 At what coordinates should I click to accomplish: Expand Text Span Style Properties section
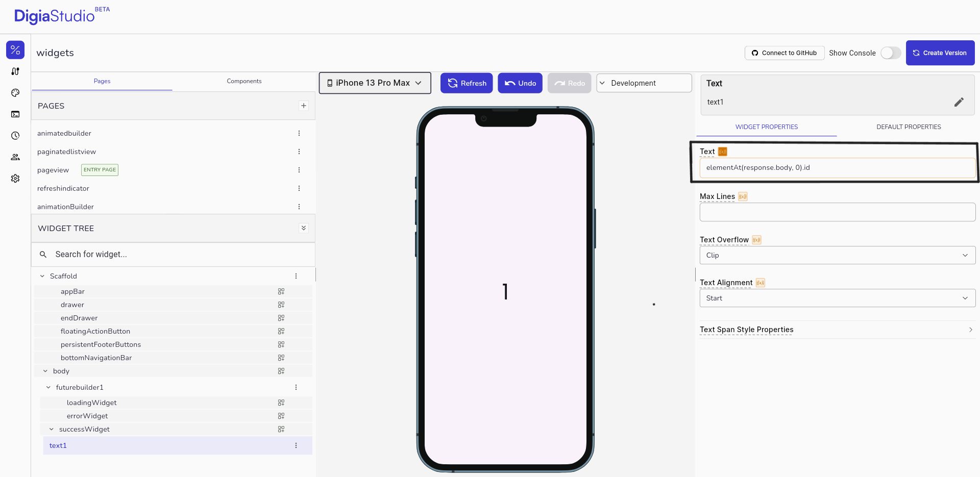(837, 330)
